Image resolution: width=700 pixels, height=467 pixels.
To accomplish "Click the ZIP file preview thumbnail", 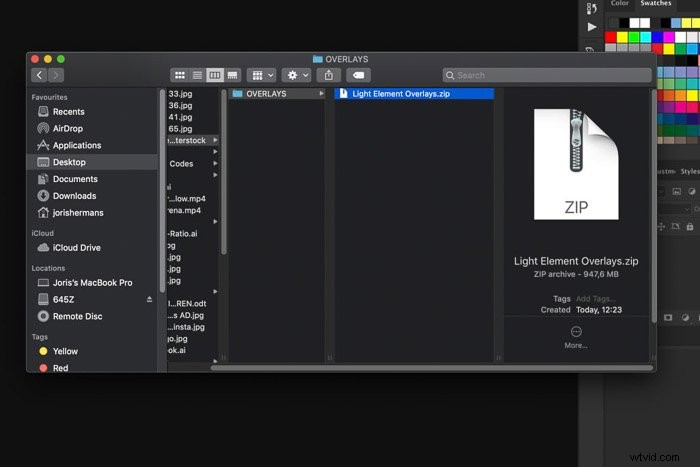I will tap(576, 164).
